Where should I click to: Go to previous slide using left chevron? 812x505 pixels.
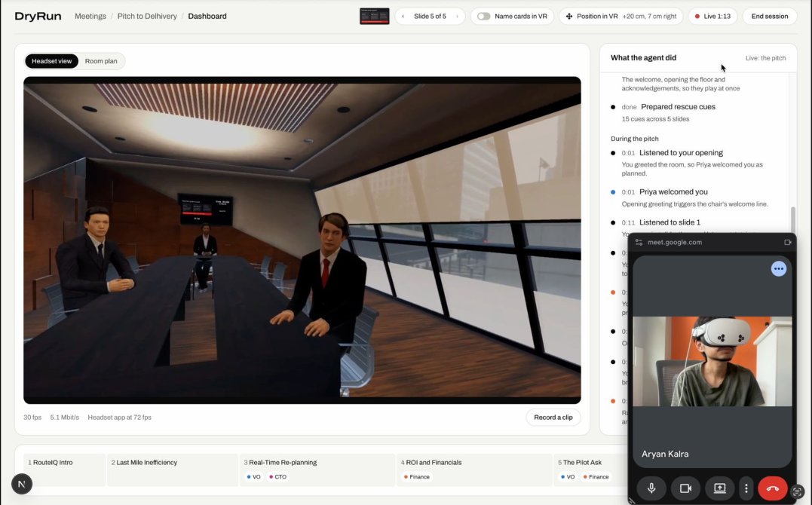coord(403,16)
